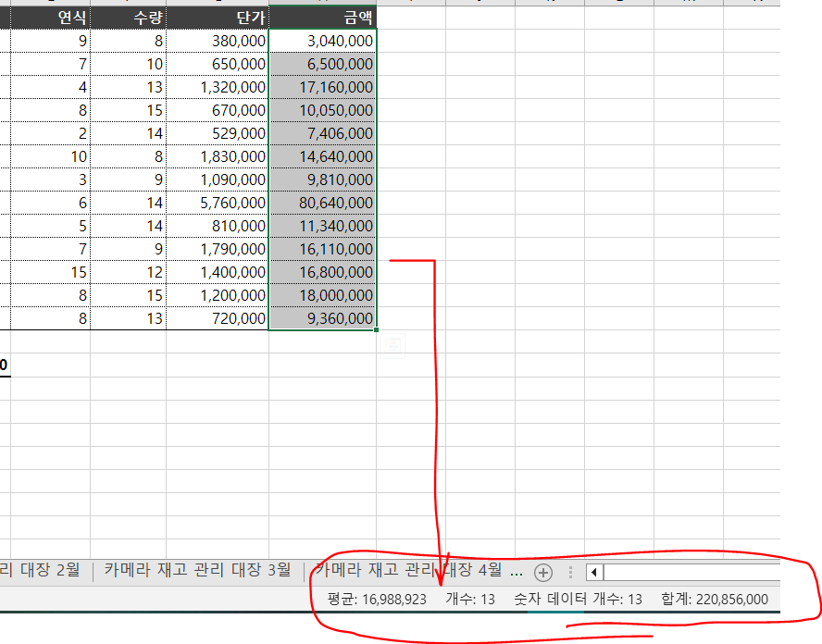Select the 단가 cell 1,400,000
This screenshot has height=644, width=822.
[218, 272]
